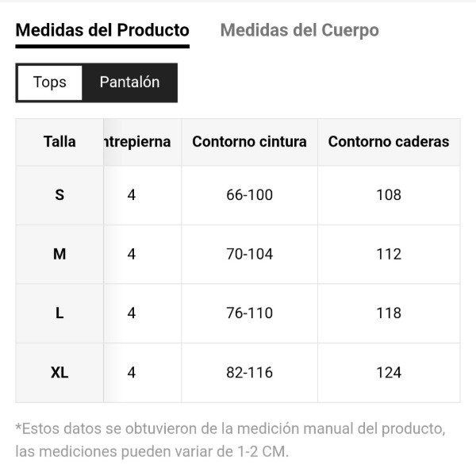Select the XL size row label
This screenshot has width=476, height=476.
tap(59, 373)
